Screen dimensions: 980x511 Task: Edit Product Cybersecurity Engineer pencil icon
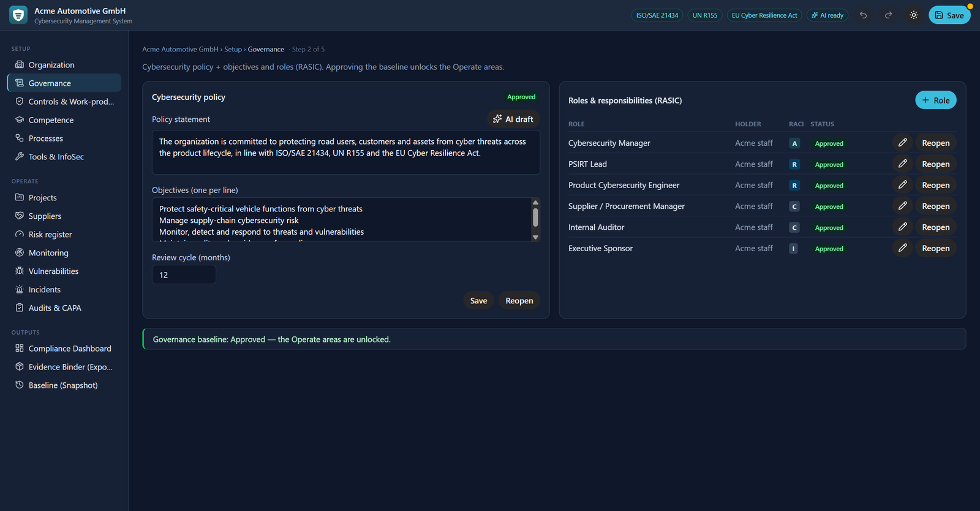(x=902, y=185)
